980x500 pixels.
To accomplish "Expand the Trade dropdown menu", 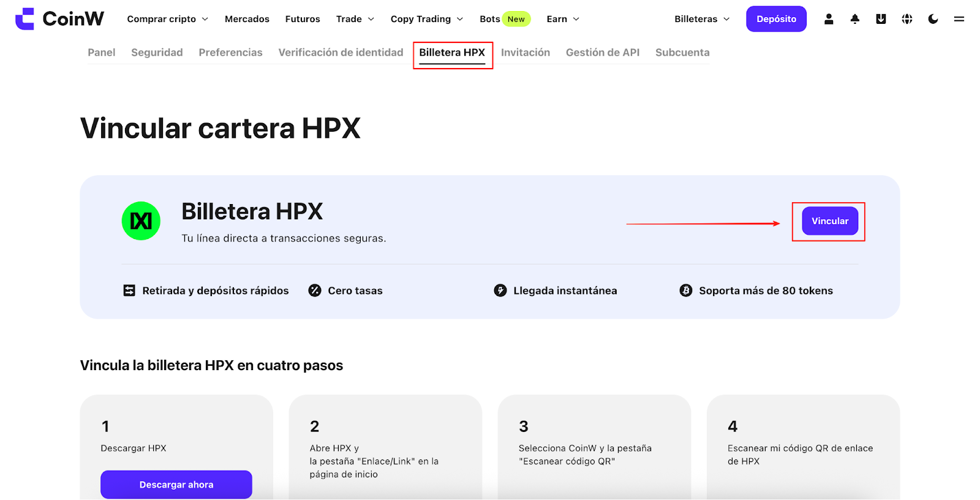I will (x=355, y=19).
